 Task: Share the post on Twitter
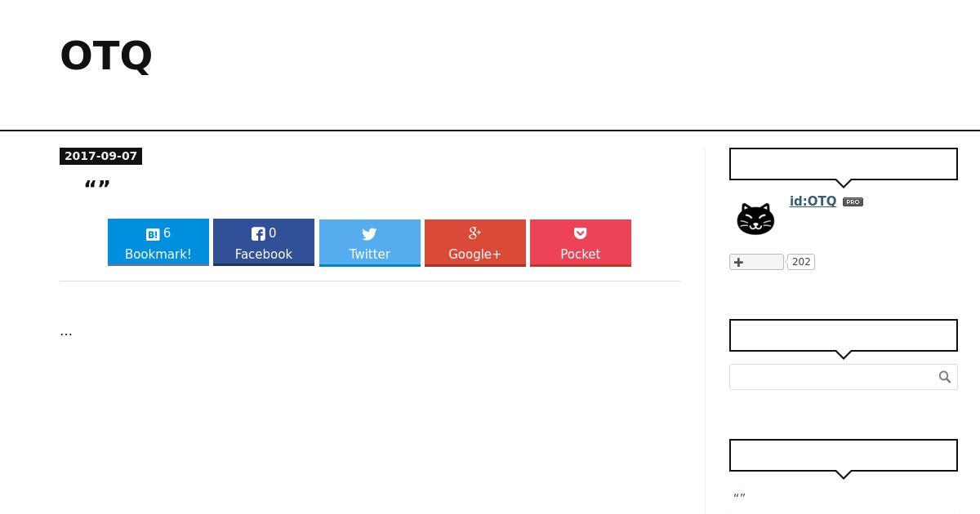tap(370, 243)
